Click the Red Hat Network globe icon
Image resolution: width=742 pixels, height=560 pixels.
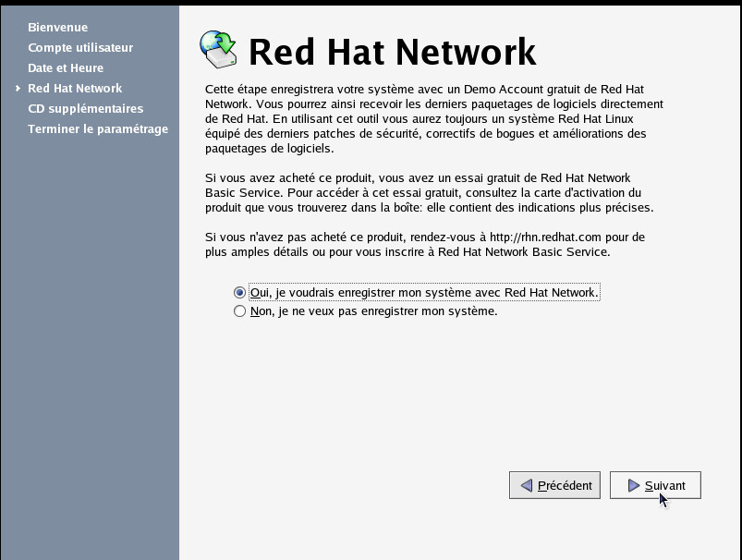coord(218,49)
